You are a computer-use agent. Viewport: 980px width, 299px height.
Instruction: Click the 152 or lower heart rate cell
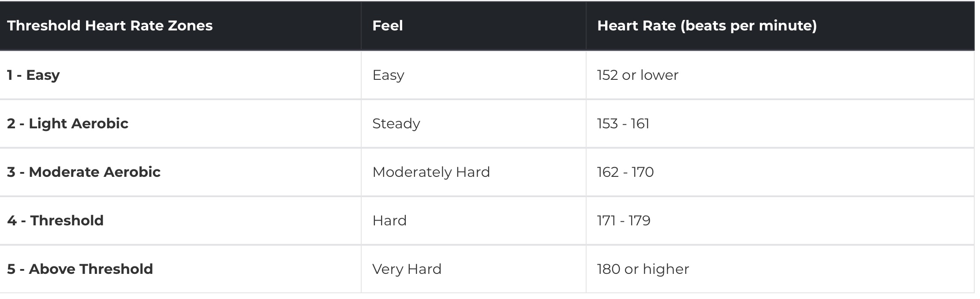click(780, 75)
